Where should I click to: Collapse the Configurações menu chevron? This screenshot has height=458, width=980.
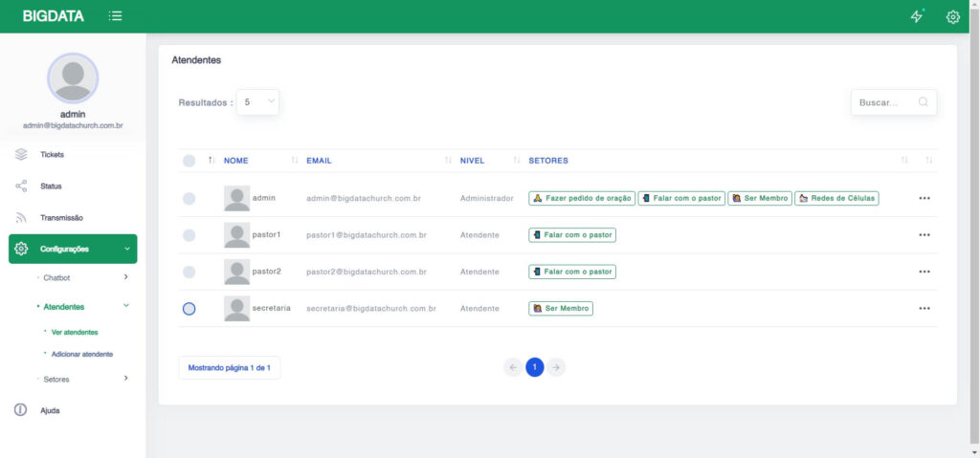tap(127, 249)
